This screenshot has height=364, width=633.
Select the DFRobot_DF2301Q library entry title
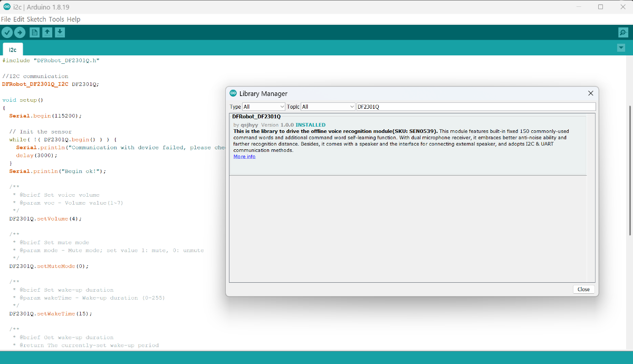click(x=256, y=116)
